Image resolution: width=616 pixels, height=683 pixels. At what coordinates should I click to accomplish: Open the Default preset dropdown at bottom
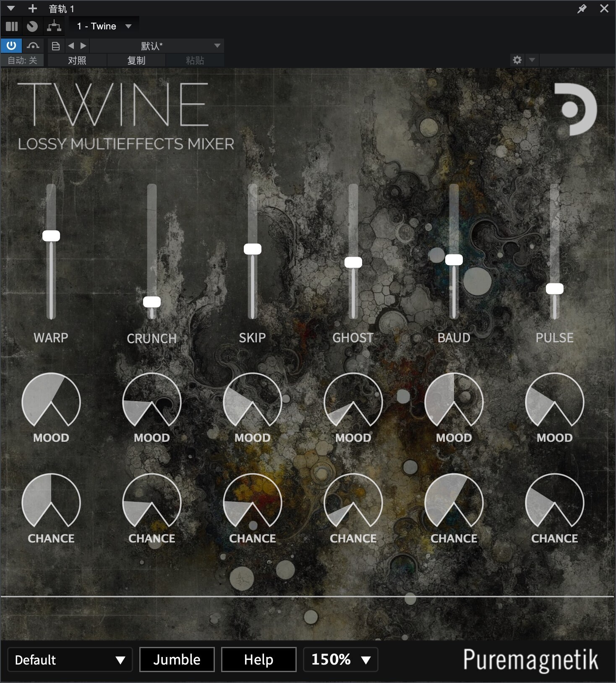click(x=70, y=660)
